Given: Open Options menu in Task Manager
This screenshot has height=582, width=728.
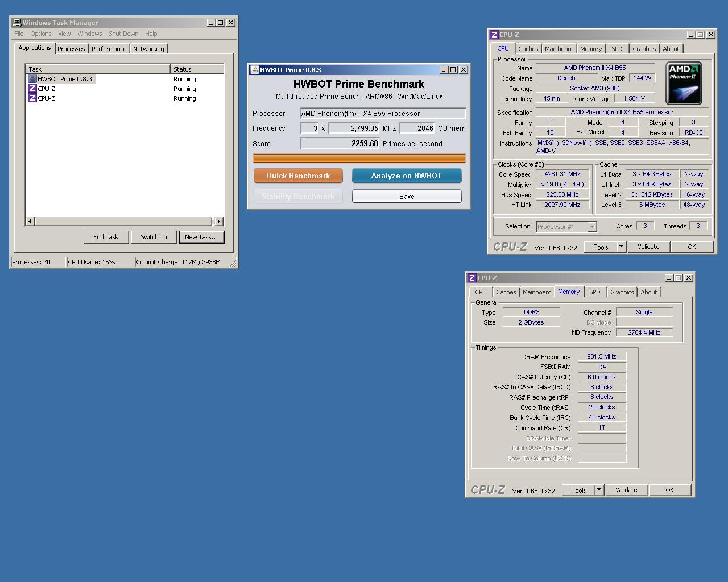Looking at the screenshot, I should point(41,34).
